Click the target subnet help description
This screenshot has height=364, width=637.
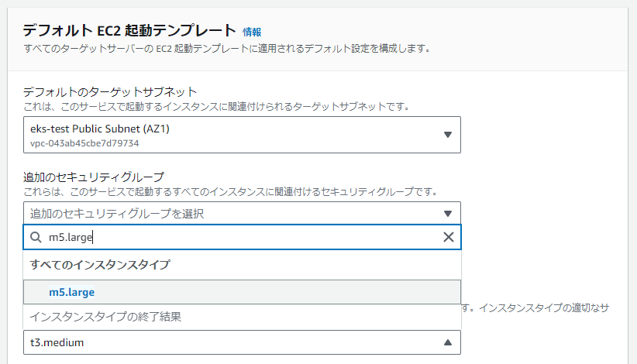pyautogui.click(x=216, y=105)
